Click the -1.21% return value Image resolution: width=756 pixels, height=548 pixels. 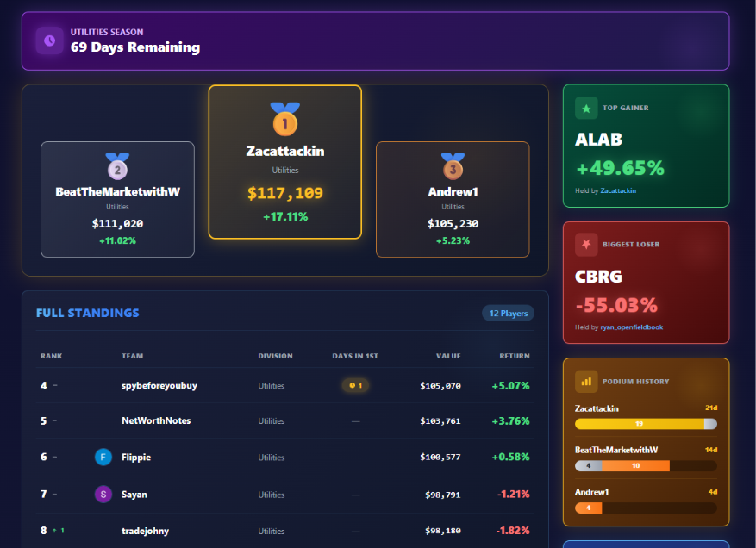coord(514,494)
